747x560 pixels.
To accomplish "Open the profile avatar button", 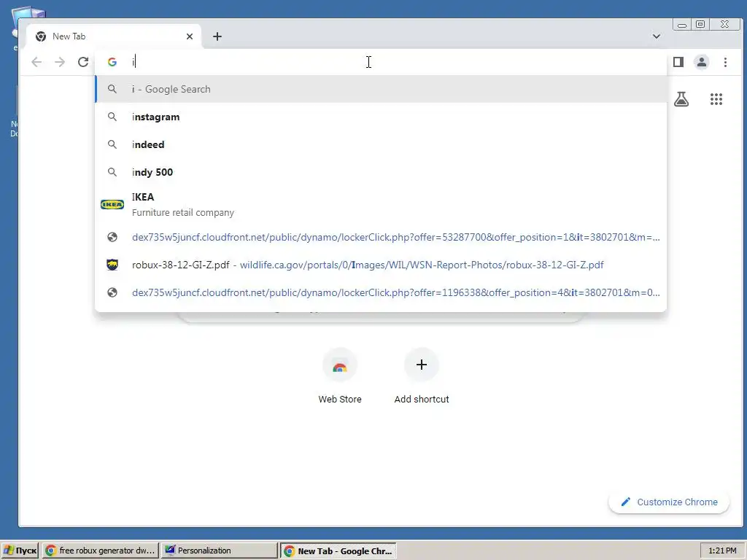I will point(702,62).
